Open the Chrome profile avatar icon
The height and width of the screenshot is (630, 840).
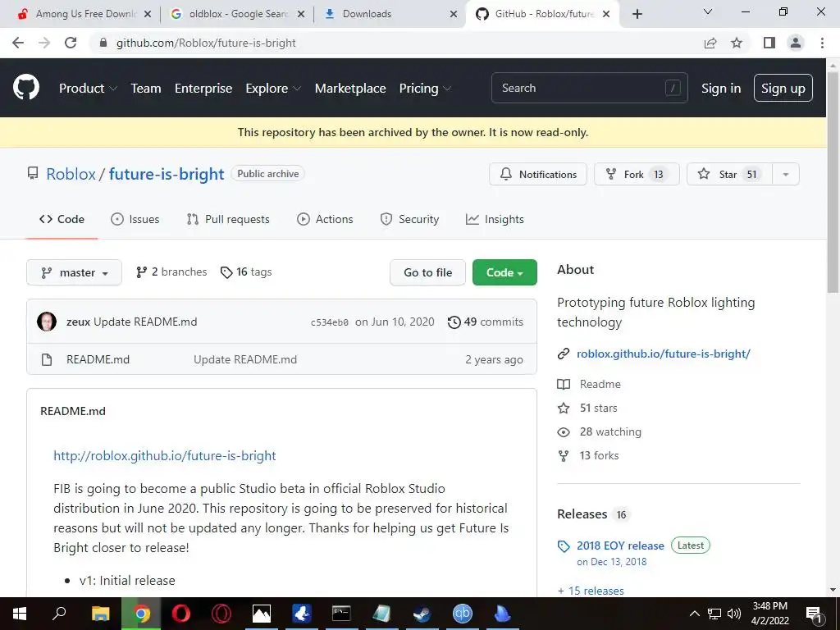click(796, 43)
